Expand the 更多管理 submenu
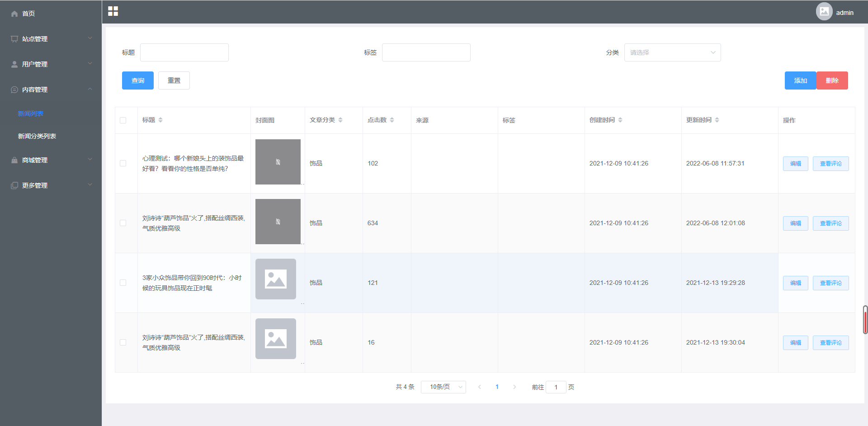Image resolution: width=868 pixels, height=426 pixels. point(51,185)
